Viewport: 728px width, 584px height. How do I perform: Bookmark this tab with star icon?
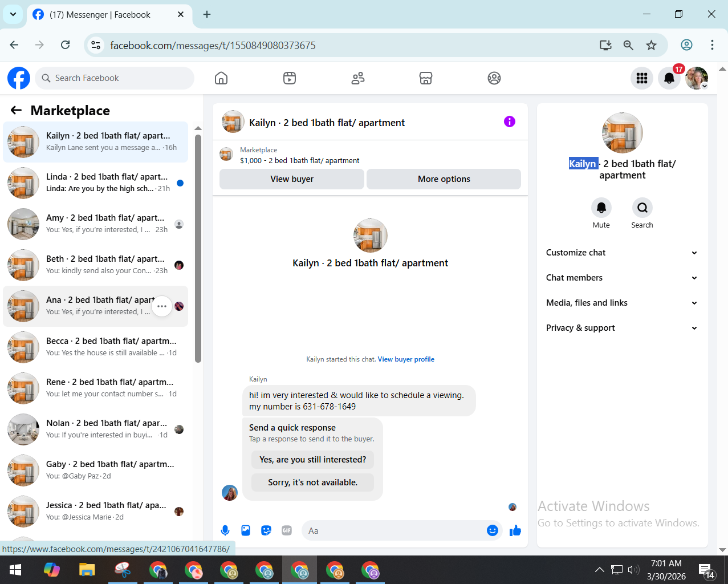tap(651, 45)
